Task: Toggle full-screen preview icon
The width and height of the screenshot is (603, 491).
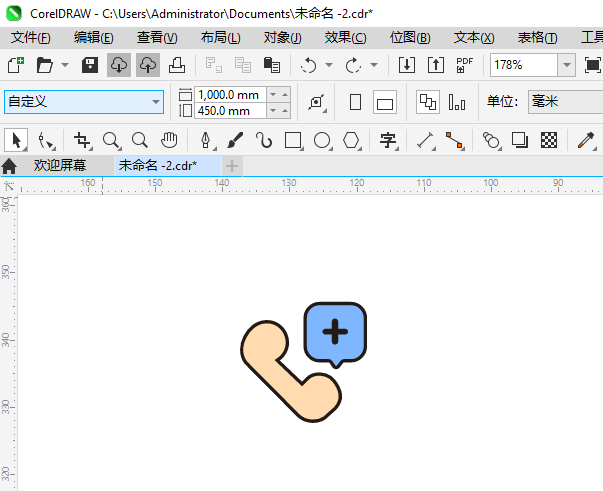Action: (x=592, y=65)
